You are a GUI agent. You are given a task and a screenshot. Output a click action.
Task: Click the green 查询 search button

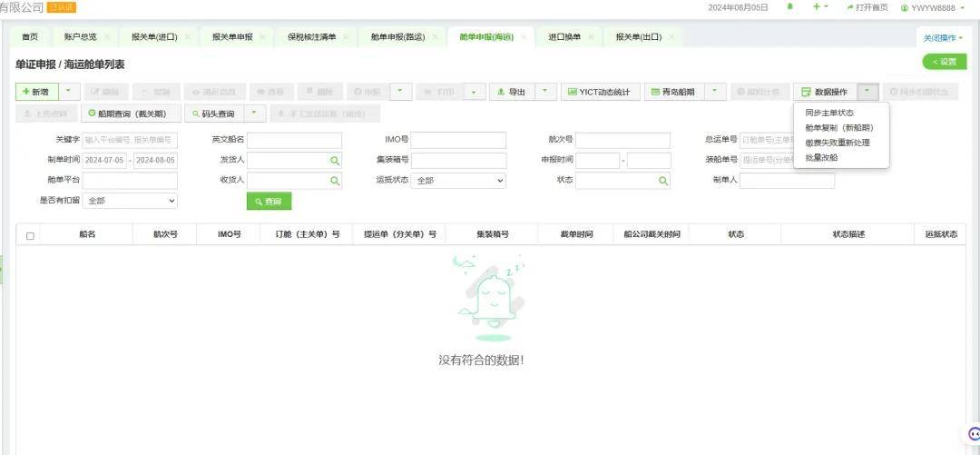point(269,202)
